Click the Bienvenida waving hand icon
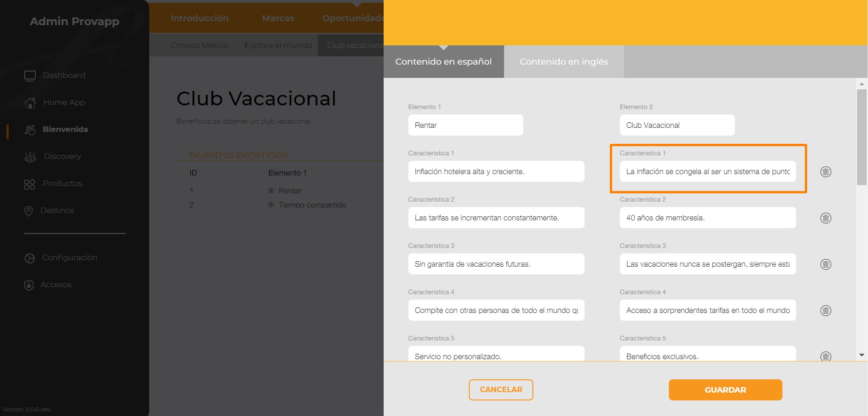Screen dimensions: 868x416 point(30,130)
